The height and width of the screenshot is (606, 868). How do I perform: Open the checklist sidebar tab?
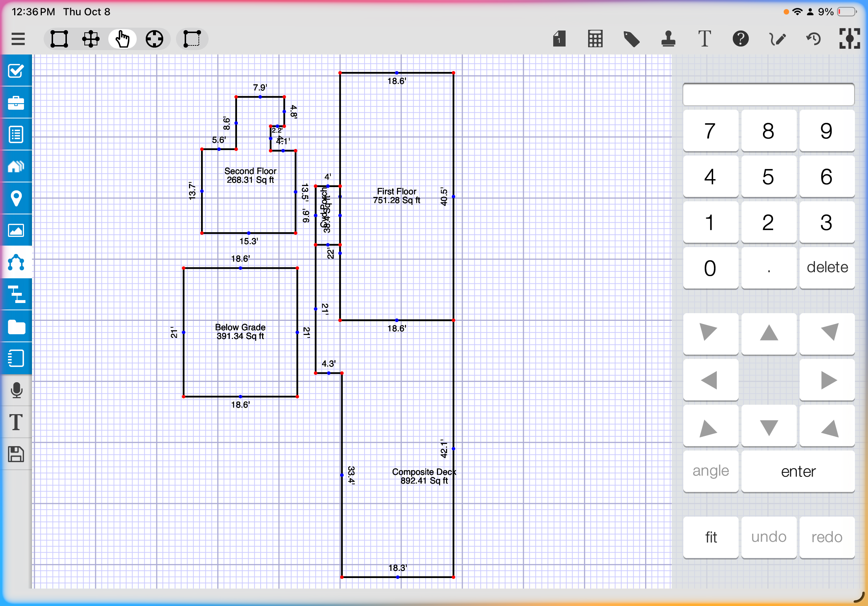pyautogui.click(x=16, y=70)
